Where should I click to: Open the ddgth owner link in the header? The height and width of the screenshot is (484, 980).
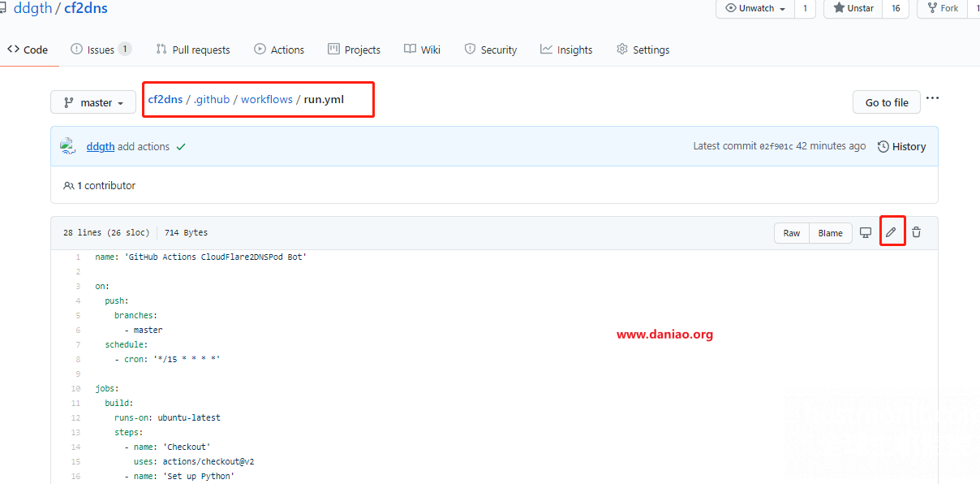(x=32, y=9)
